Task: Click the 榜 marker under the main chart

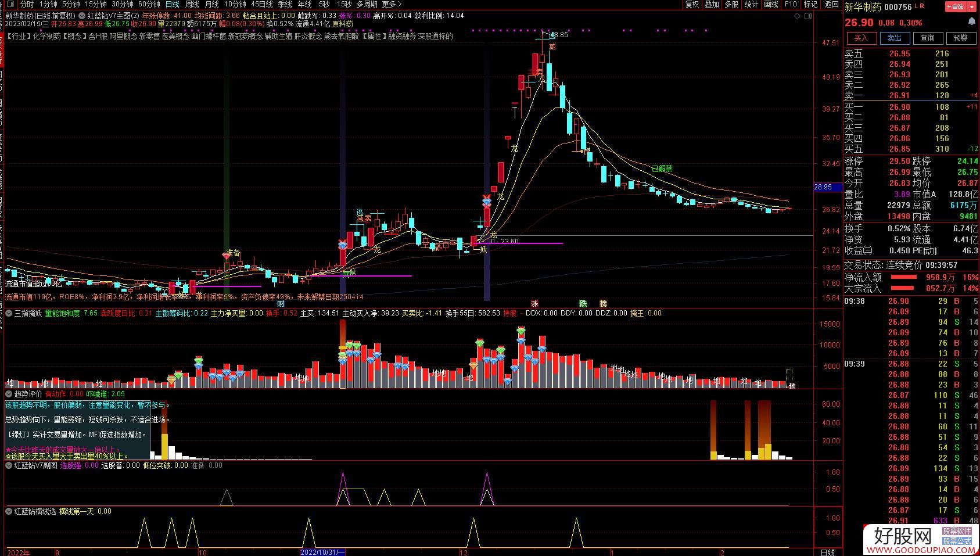Action: coord(603,304)
